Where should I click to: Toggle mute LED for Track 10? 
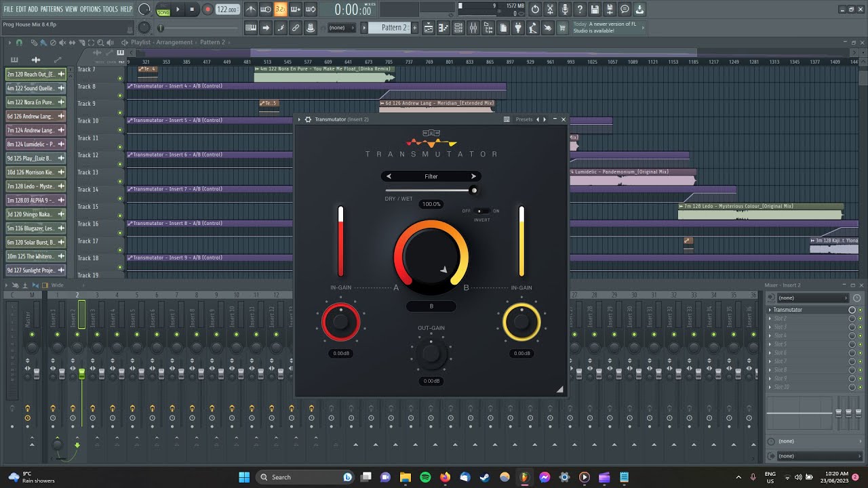click(x=120, y=130)
